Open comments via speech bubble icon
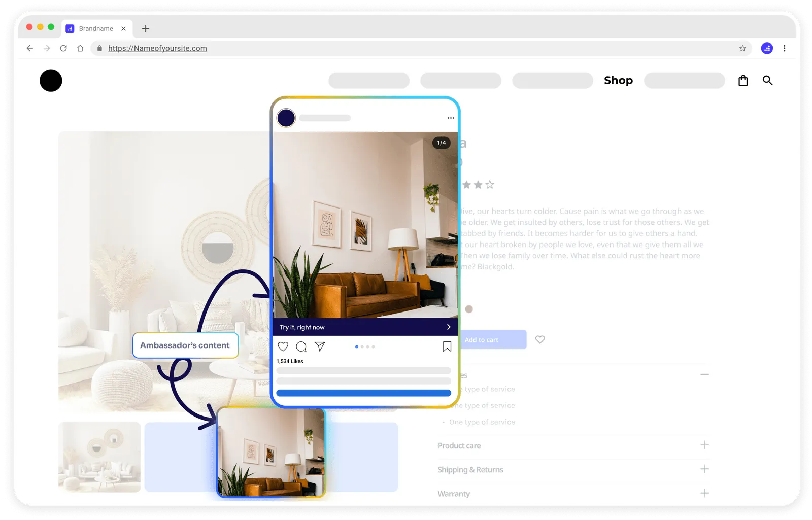Image resolution: width=812 pixels, height=520 pixels. [301, 346]
